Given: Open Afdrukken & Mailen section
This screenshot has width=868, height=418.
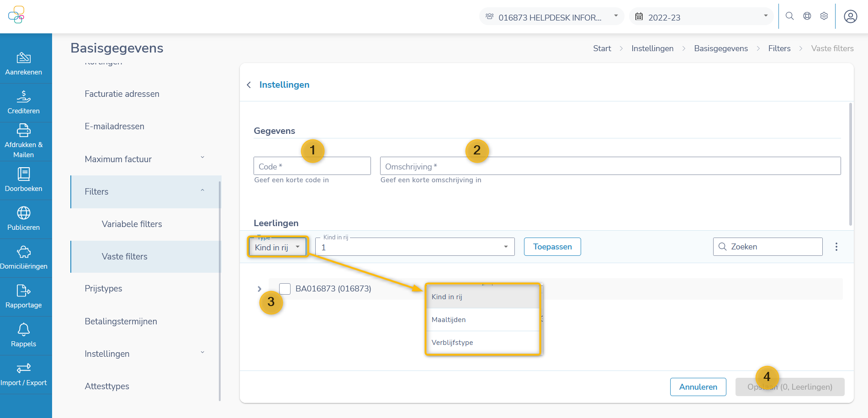Looking at the screenshot, I should [x=24, y=142].
